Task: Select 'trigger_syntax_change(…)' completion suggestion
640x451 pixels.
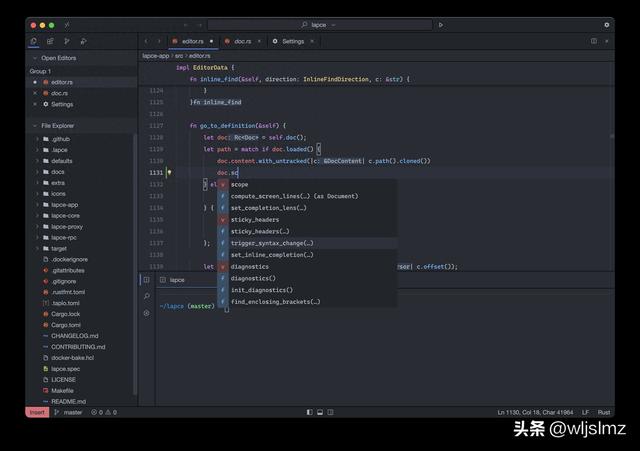Action: (x=307, y=243)
